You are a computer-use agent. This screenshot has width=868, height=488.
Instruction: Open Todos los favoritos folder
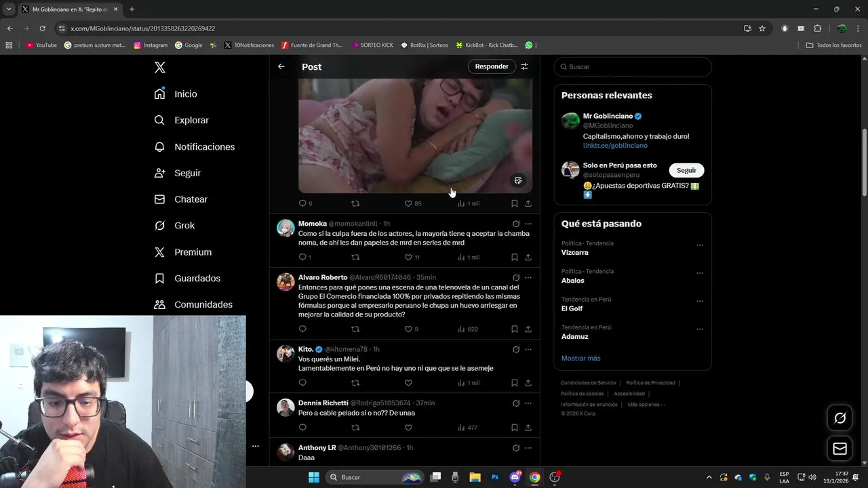(x=833, y=45)
